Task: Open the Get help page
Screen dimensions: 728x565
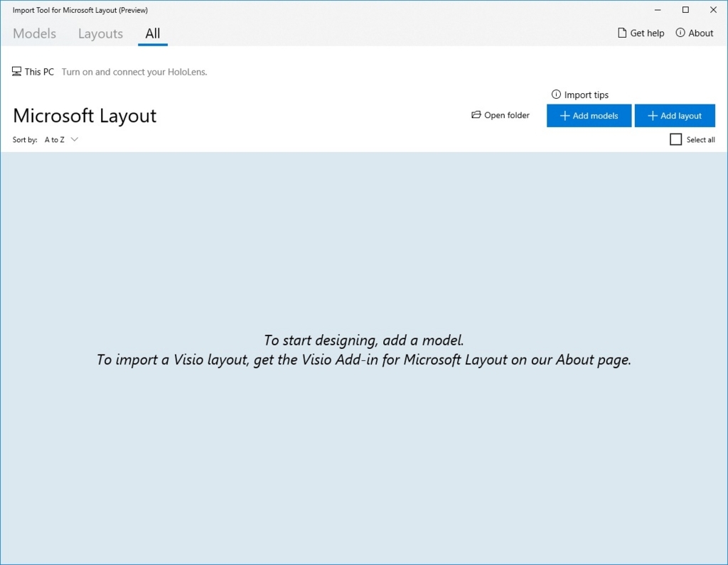Action: click(x=641, y=33)
